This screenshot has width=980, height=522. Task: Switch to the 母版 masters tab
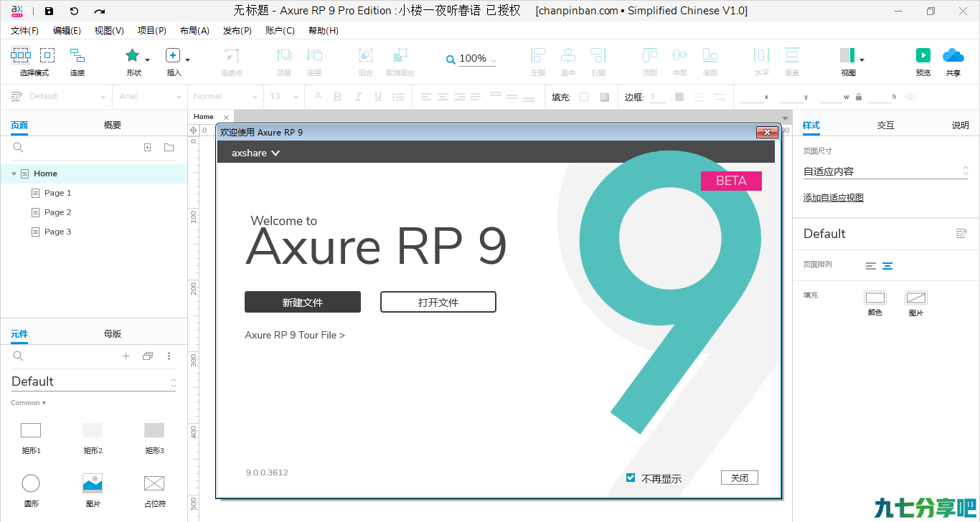pos(113,333)
